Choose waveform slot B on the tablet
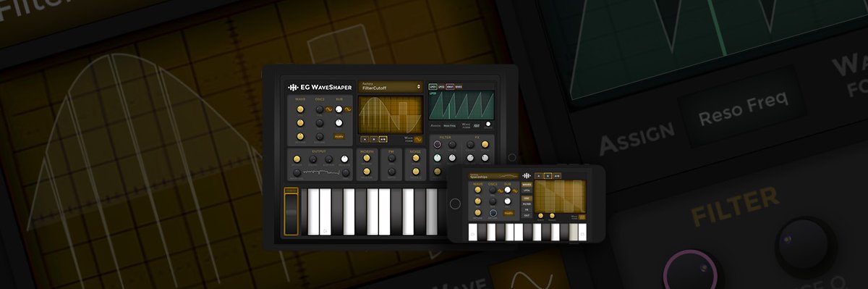The image size is (868, 289). (373, 139)
